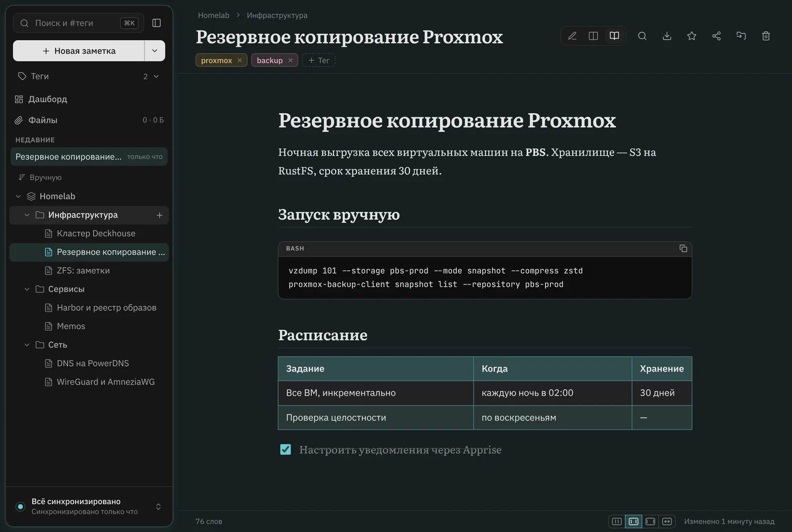The image size is (792, 532).
Task: Star the note as favorite
Action: pyautogui.click(x=692, y=36)
